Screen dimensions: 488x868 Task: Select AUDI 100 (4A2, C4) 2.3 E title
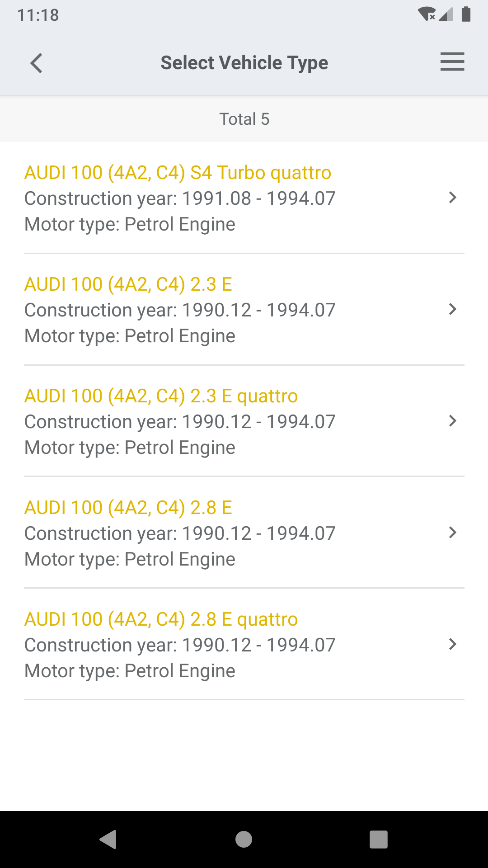coord(128,284)
